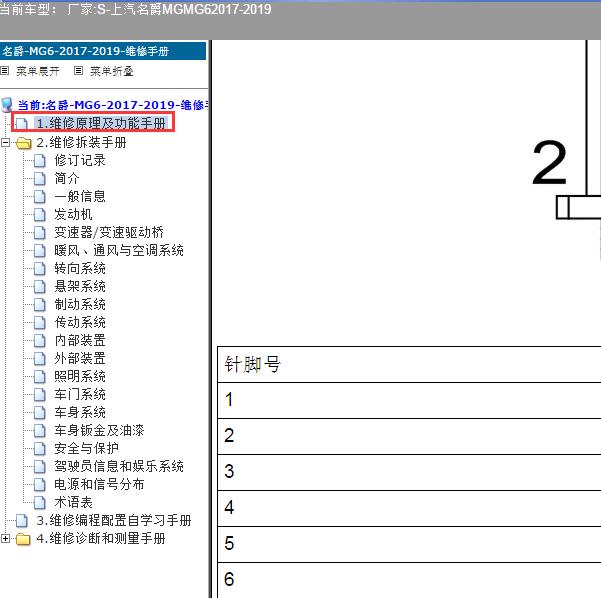Click the 菜单展开 link
601x598 pixels.
pyautogui.click(x=38, y=71)
